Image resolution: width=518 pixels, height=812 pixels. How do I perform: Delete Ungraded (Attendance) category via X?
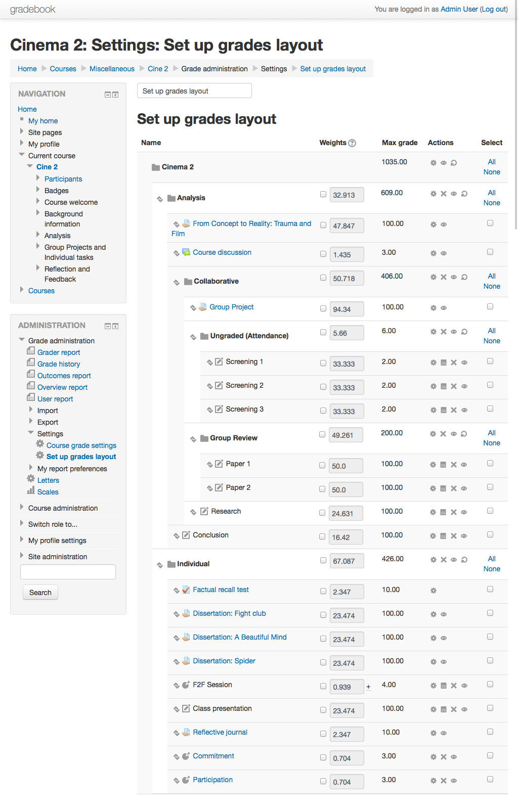pyautogui.click(x=444, y=332)
